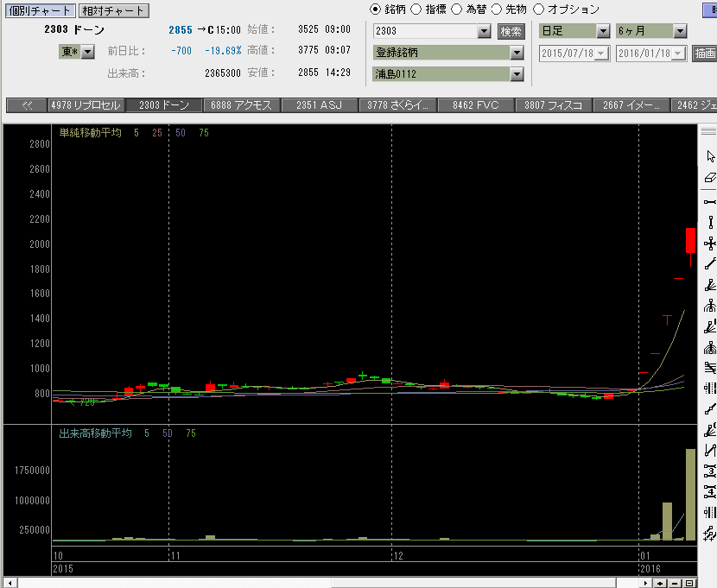Select the 4-division retracement tool
Viewport: 717px width, 588px height.
tap(710, 492)
